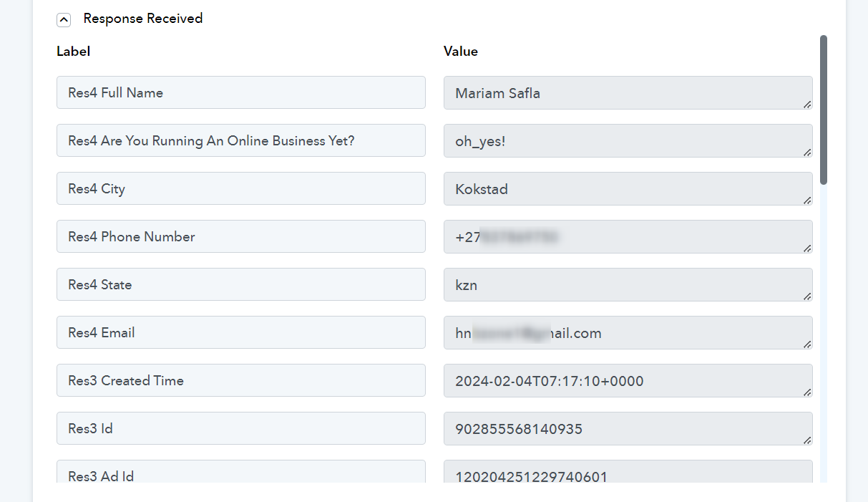Select the email value field
Viewport: 868px width, 502px height.
[x=628, y=333]
